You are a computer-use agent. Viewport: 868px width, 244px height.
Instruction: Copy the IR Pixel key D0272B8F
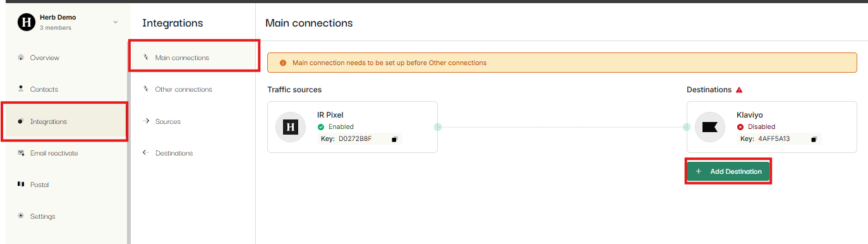(394, 139)
